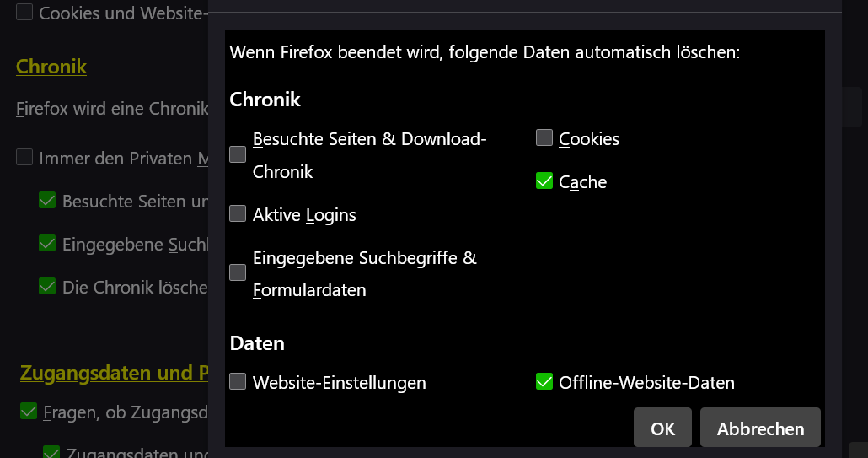The height and width of the screenshot is (458, 868).
Task: Toggle the background Cookies und Website checkbox
Action: point(24,13)
